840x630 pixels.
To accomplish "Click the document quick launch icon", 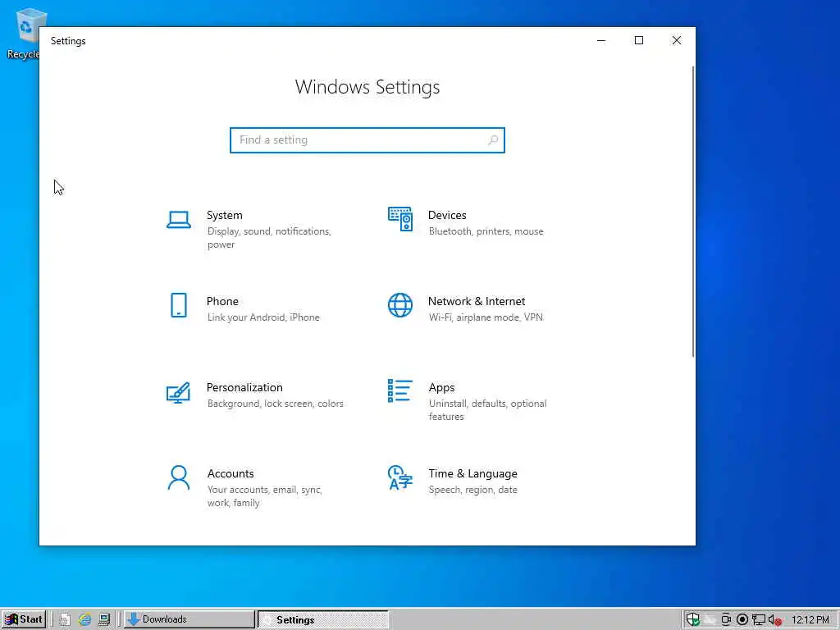I will [x=65, y=619].
